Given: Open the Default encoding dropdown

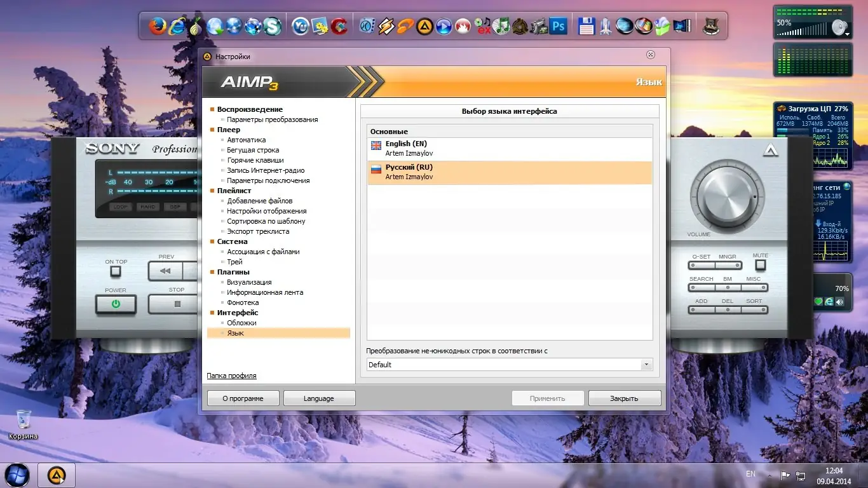Looking at the screenshot, I should click(x=510, y=365).
